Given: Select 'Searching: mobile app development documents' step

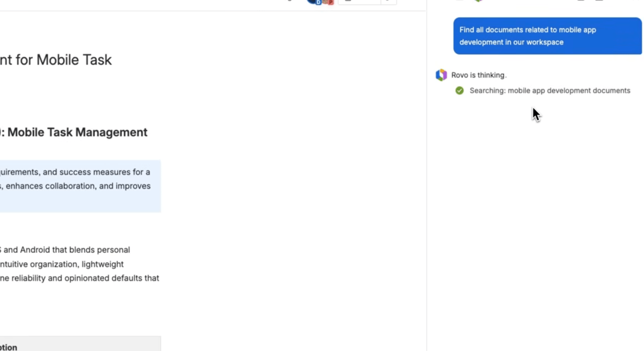Looking at the screenshot, I should click(x=550, y=91).
